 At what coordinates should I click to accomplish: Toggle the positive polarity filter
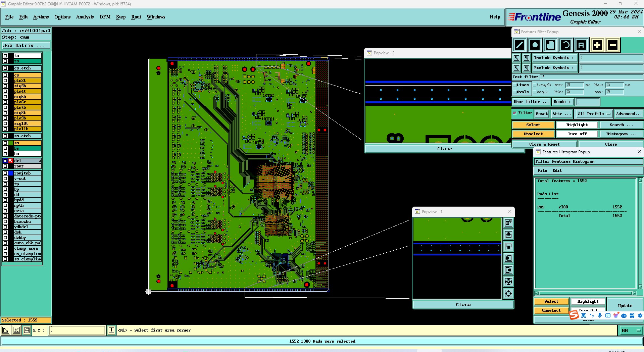597,45
